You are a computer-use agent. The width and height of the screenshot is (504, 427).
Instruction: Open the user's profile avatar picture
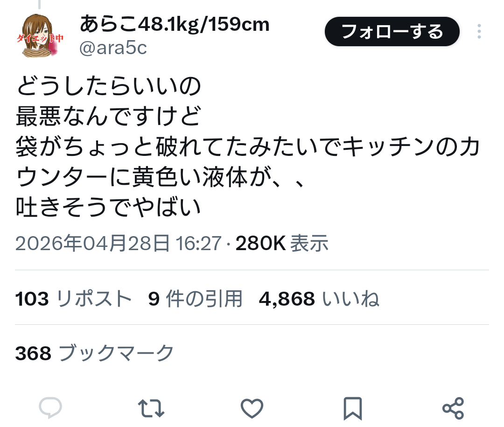coord(40,35)
